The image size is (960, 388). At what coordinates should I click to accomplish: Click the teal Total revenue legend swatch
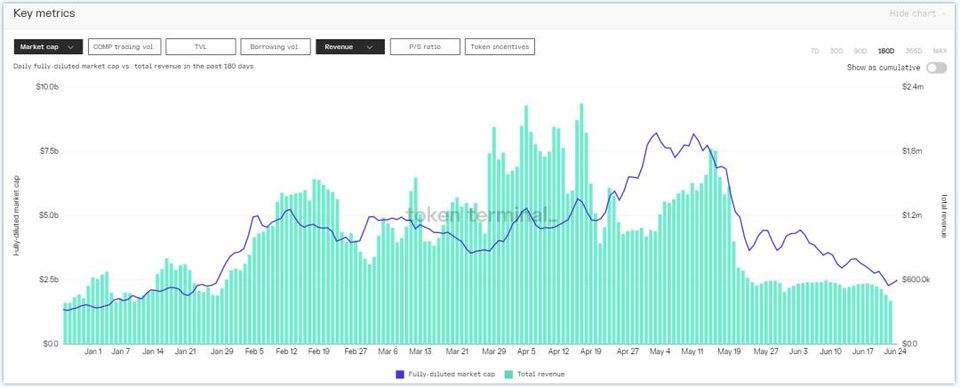pyautogui.click(x=508, y=374)
